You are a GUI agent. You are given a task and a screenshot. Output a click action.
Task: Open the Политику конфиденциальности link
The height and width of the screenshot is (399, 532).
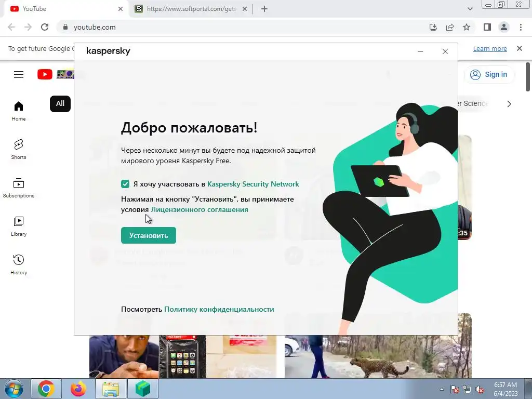pos(219,309)
